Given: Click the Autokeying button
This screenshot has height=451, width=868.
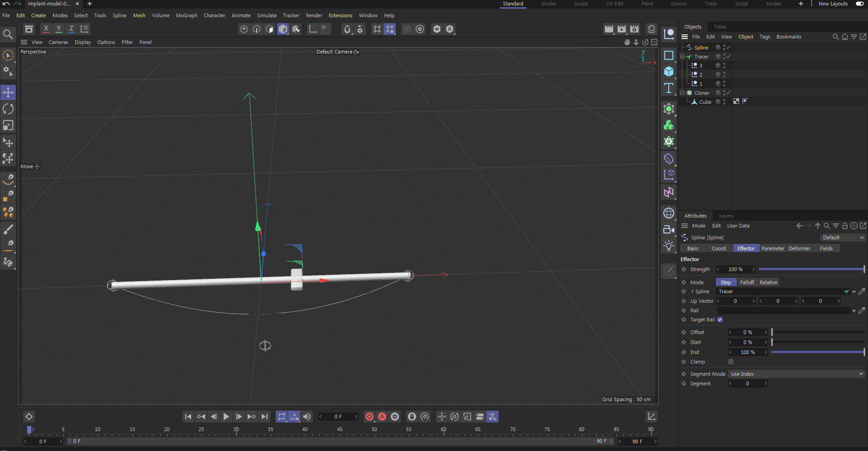Looking at the screenshot, I should [x=382, y=417].
